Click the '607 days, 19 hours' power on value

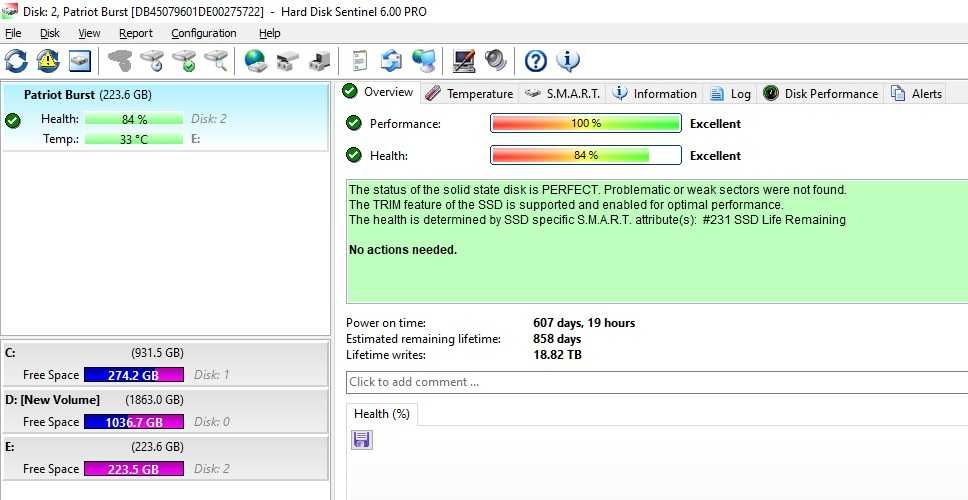pos(584,323)
